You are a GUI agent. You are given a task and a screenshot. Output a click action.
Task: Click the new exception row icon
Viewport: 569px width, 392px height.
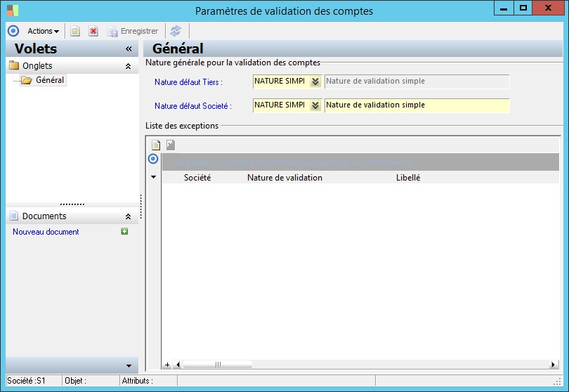coord(156,145)
